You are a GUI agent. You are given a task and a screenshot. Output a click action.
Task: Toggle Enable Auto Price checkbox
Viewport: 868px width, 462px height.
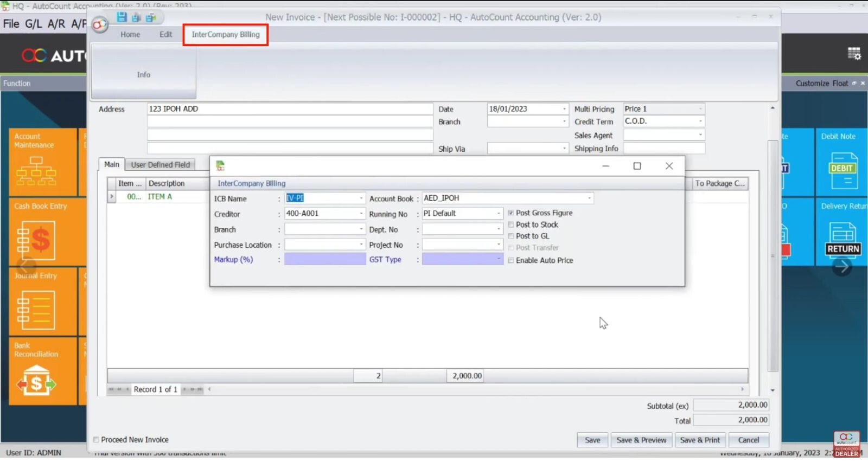tap(510, 260)
